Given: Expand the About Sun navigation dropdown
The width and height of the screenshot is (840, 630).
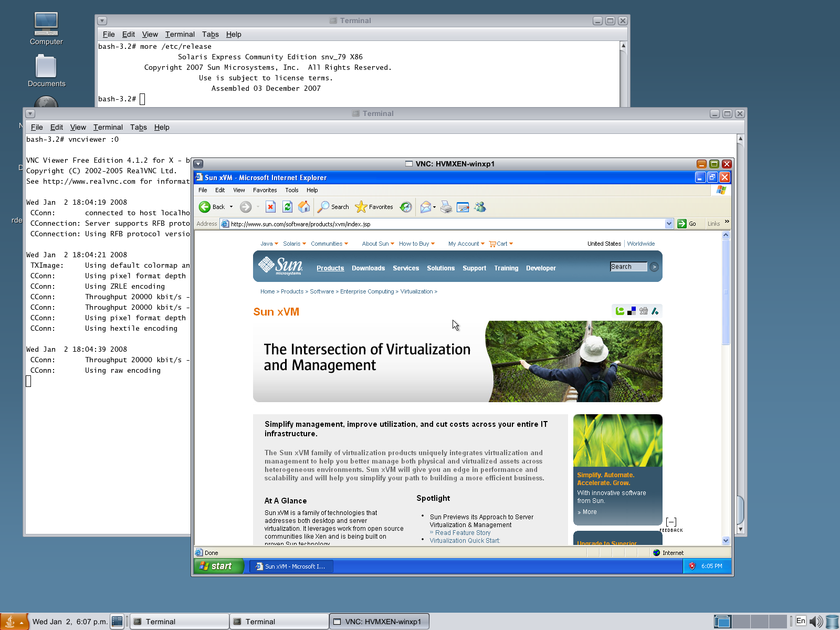Looking at the screenshot, I should (392, 244).
